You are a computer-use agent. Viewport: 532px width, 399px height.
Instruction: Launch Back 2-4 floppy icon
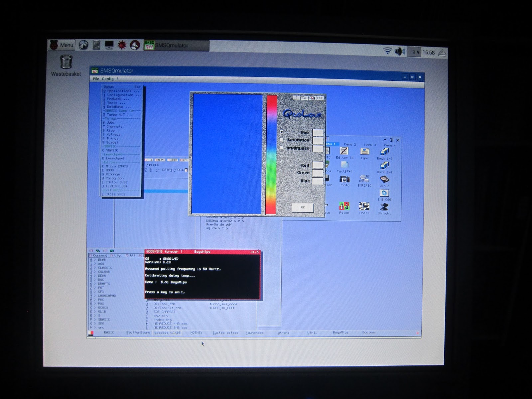point(385,168)
